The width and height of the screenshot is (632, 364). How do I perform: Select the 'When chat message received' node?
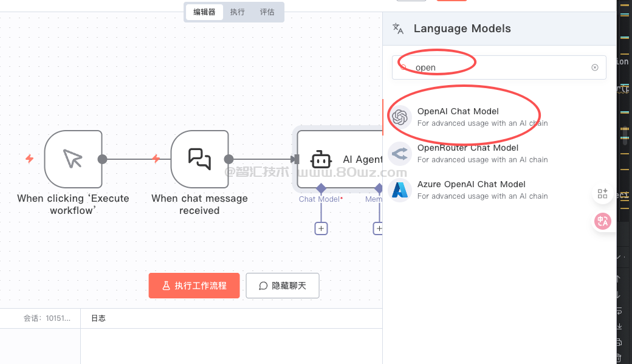click(199, 159)
